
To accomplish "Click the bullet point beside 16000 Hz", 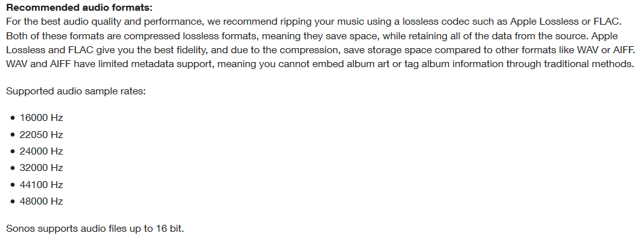I will click(13, 118).
